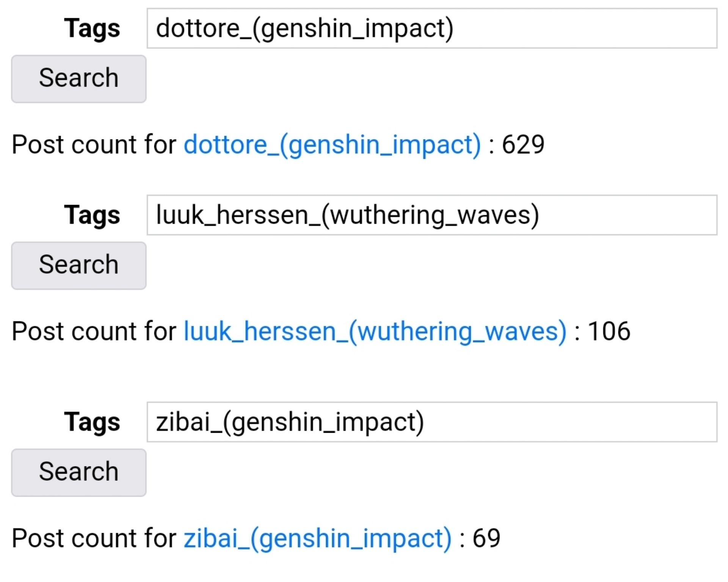Click the dottore_(genshin_impact) tags input field
Viewport: 728px width, 582px height.
tap(432, 28)
